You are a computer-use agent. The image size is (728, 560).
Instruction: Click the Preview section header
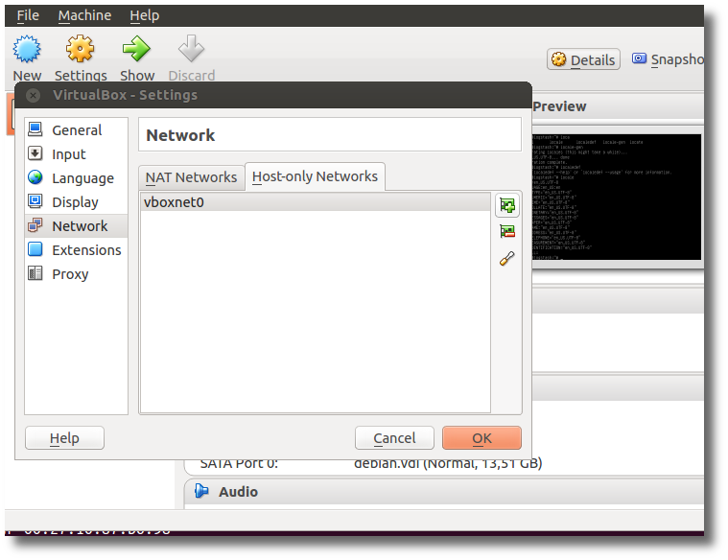point(618,106)
